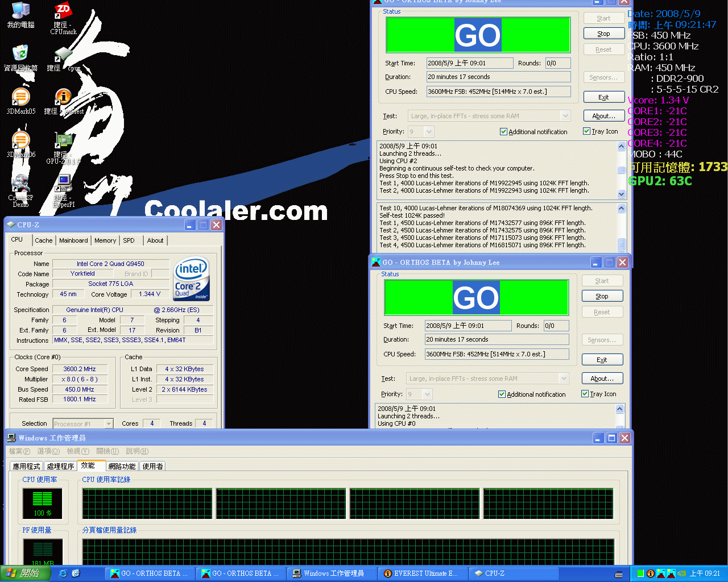Switch to EVEREST Ultimate taskbar button
728x582 pixels.
point(422,573)
